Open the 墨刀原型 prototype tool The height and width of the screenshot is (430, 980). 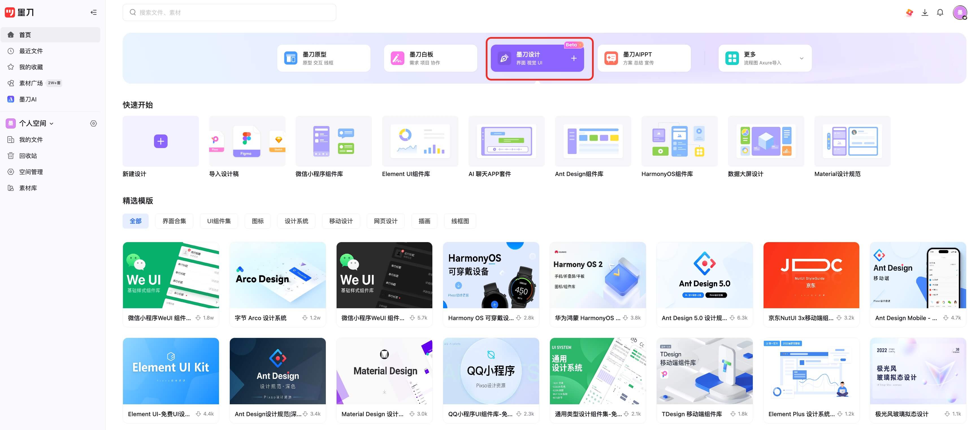[323, 58]
